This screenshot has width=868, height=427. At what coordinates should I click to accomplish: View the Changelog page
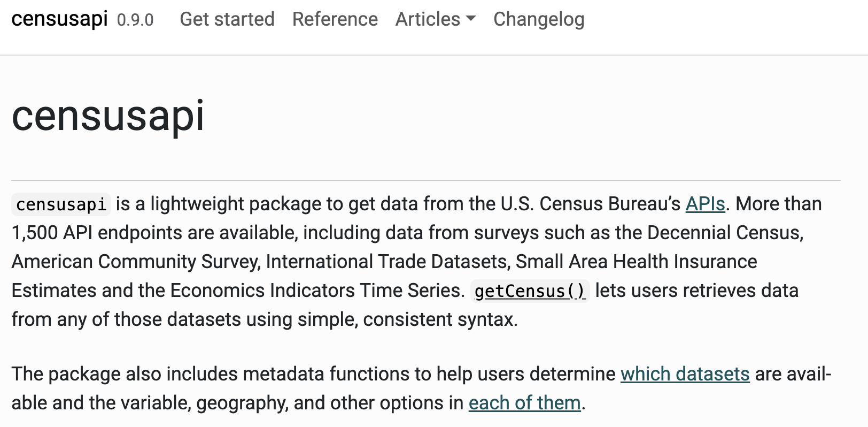point(539,19)
